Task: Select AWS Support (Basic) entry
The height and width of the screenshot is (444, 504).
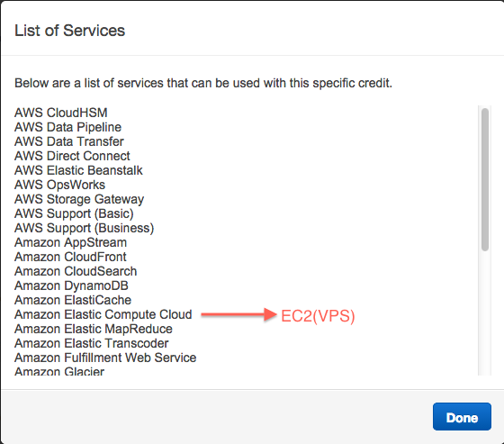Action: click(74, 213)
